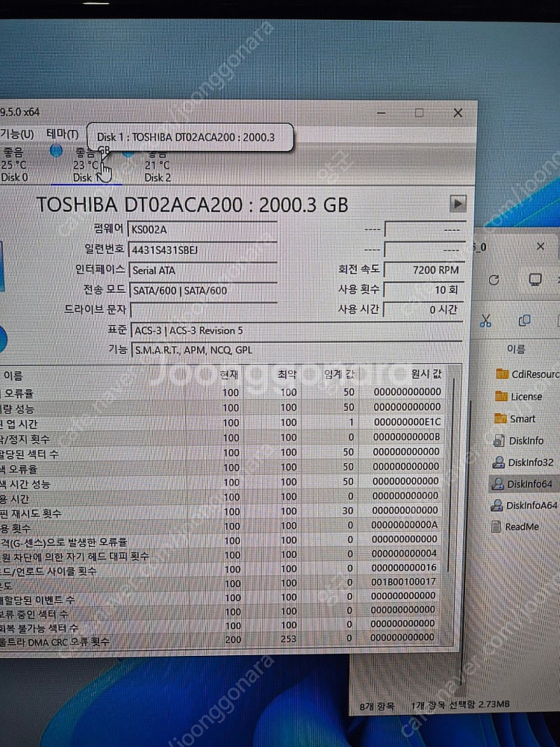Image resolution: width=560 pixels, height=747 pixels.
Task: Click the 현재 column header
Action: click(x=228, y=375)
